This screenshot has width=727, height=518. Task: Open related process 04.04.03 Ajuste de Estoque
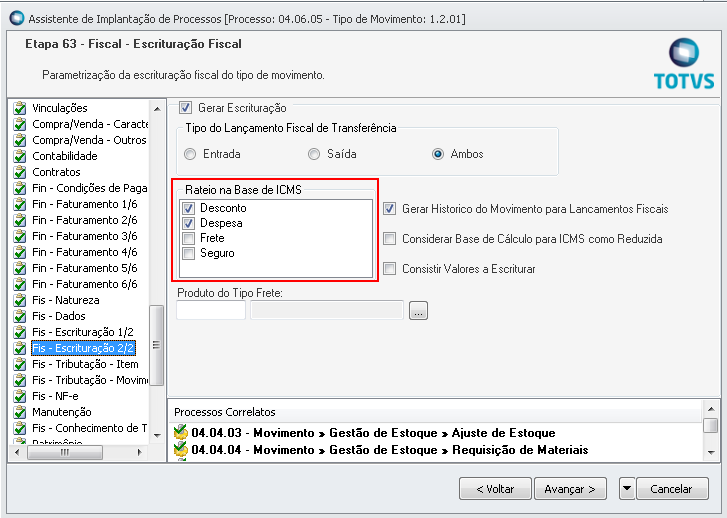373,433
